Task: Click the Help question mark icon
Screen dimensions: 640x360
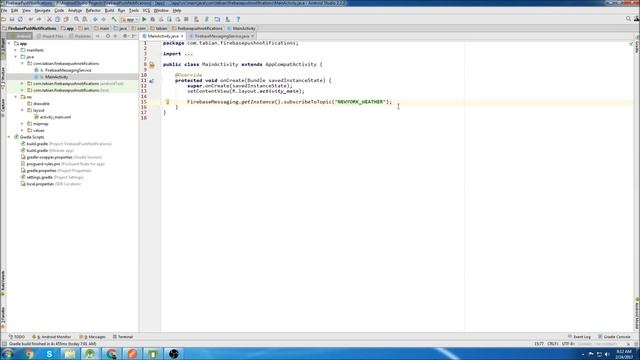Action: 238,19
